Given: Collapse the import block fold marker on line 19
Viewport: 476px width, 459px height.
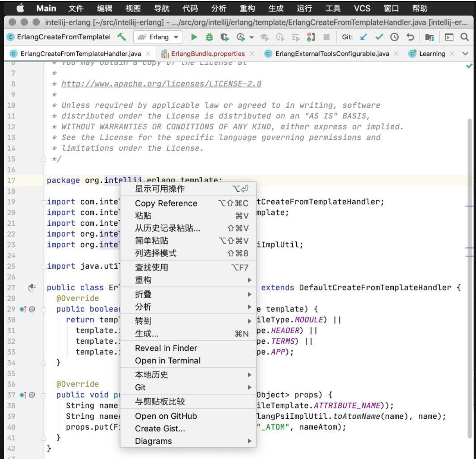Looking at the screenshot, I should click(44, 202).
